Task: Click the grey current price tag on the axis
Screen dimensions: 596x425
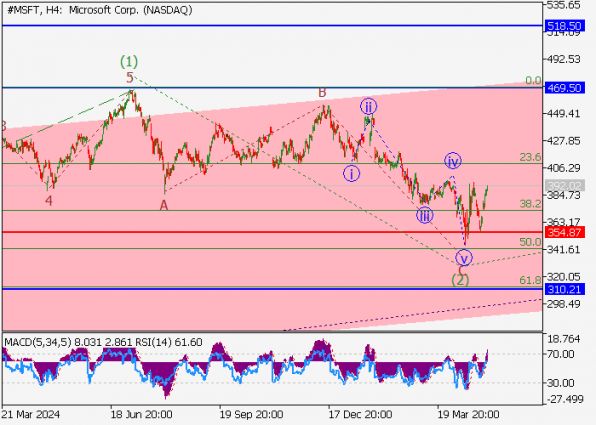Action: click(564, 186)
